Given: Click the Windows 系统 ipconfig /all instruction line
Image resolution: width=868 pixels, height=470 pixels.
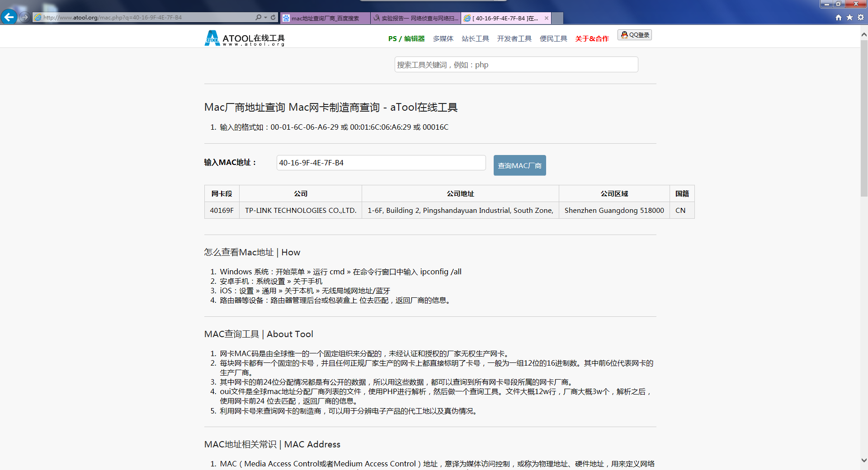Looking at the screenshot, I should coord(341,272).
